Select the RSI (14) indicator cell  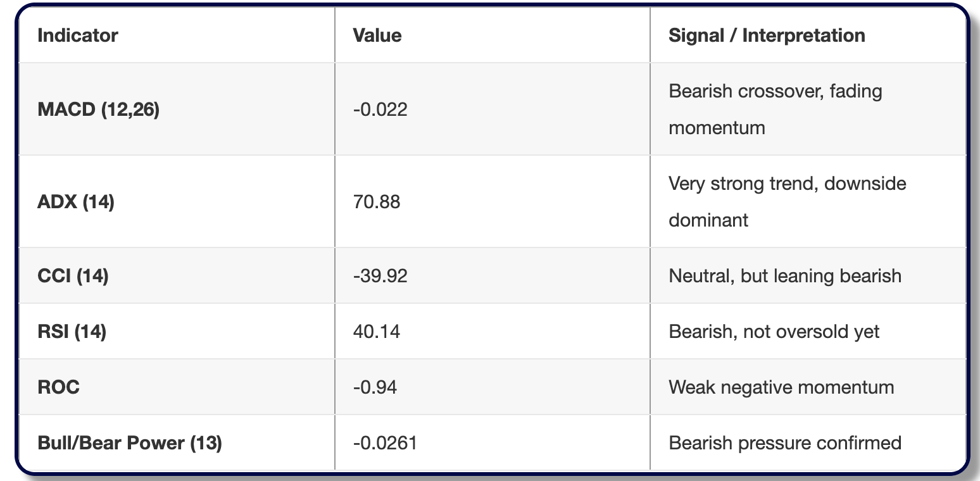click(x=72, y=332)
